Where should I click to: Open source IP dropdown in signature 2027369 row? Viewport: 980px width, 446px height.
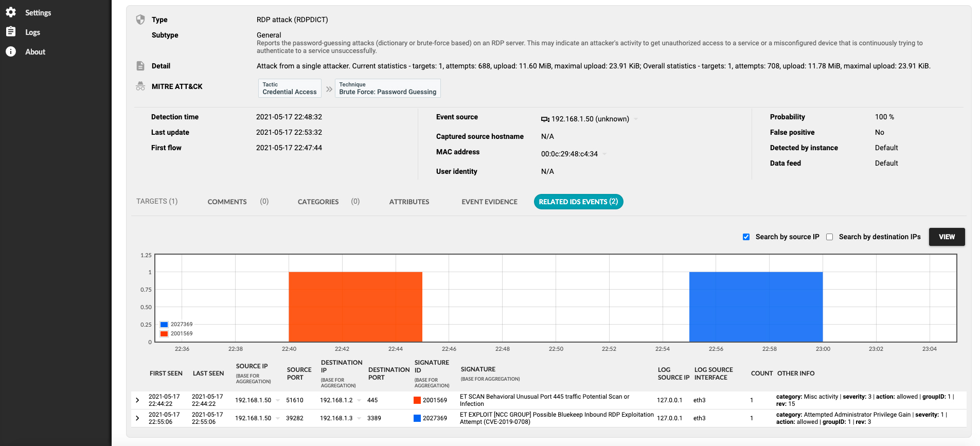click(278, 418)
